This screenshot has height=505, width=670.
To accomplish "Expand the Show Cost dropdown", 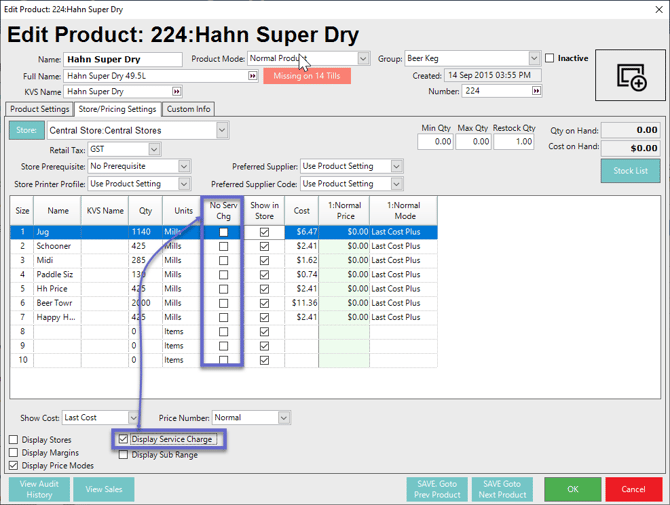I will pos(133,418).
